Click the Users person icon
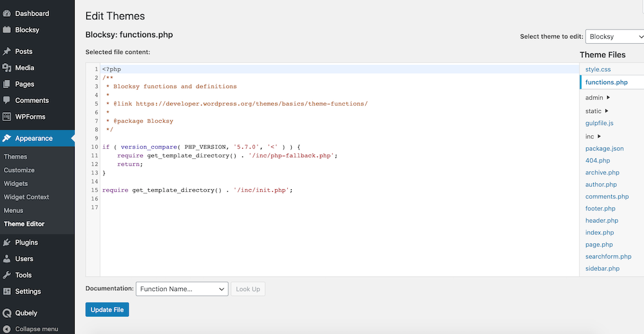 tap(6, 259)
